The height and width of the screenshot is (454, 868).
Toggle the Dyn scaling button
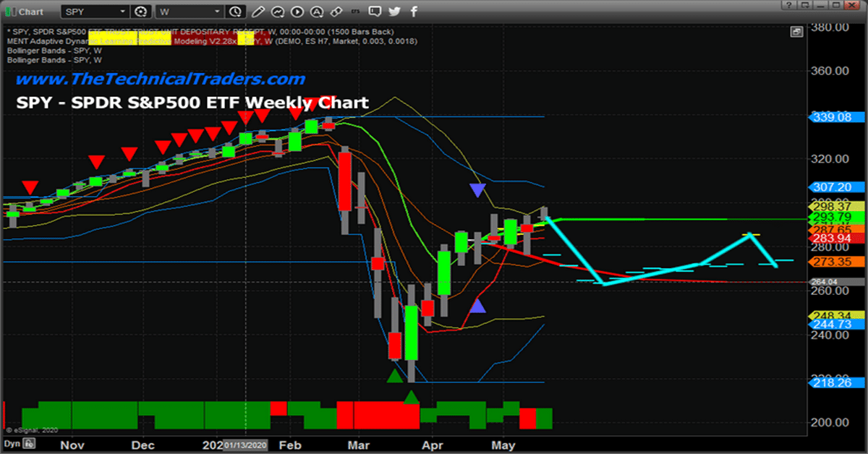[x=12, y=444]
